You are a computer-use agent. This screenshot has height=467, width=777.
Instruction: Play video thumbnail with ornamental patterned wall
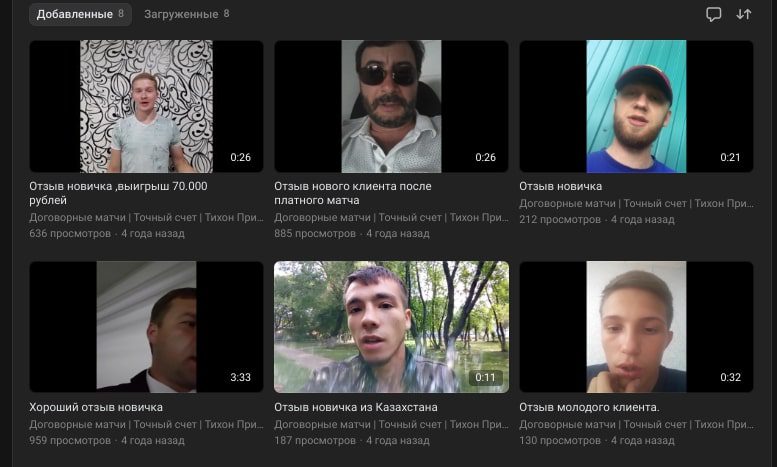tap(146, 107)
